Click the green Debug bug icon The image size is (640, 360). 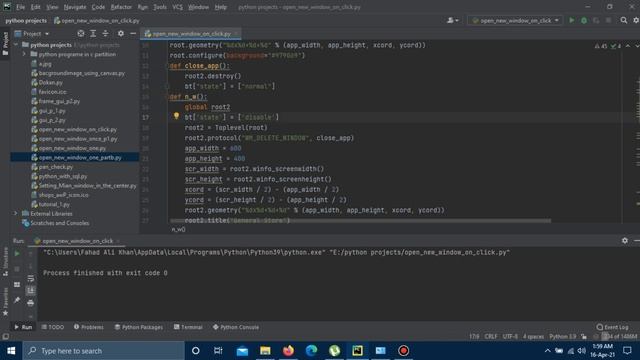point(584,20)
